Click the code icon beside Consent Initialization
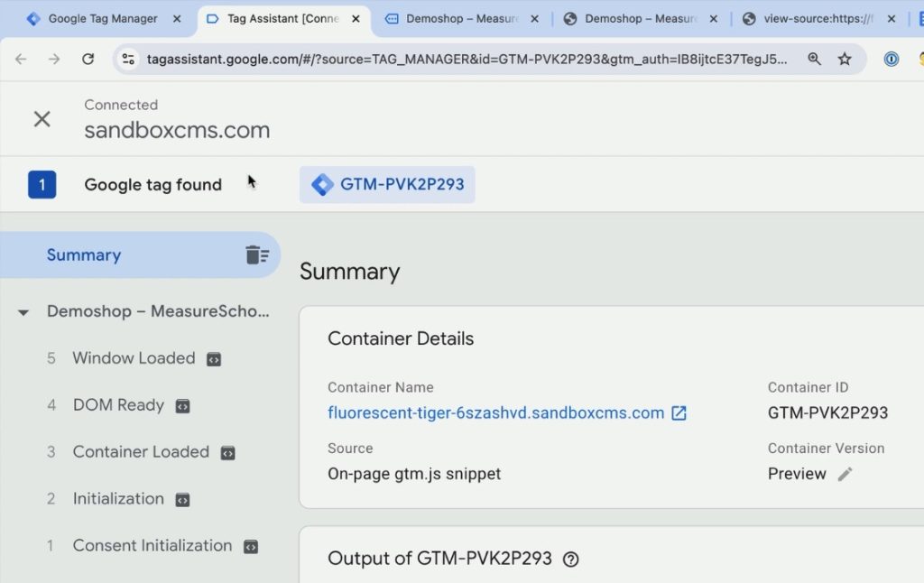The image size is (924, 583). (251, 547)
